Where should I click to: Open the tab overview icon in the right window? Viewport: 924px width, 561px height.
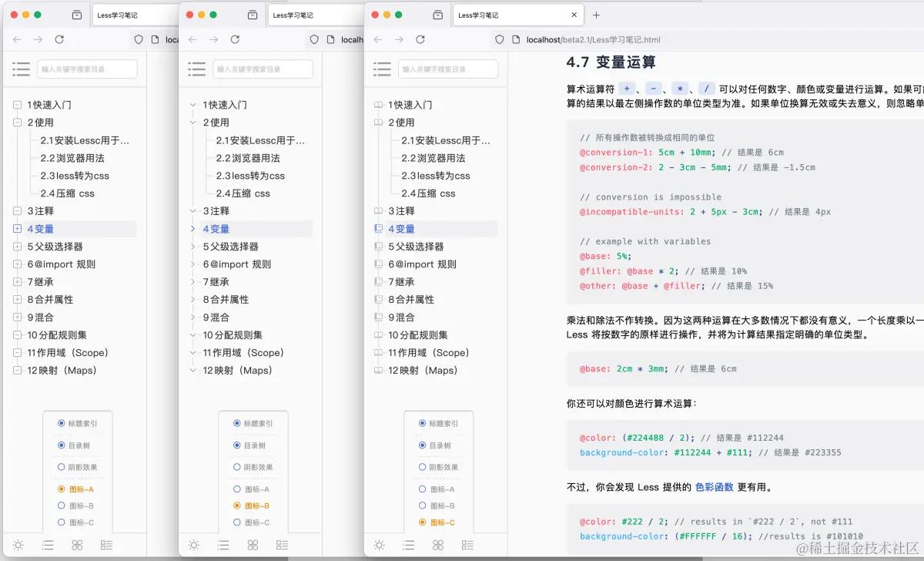(437, 15)
